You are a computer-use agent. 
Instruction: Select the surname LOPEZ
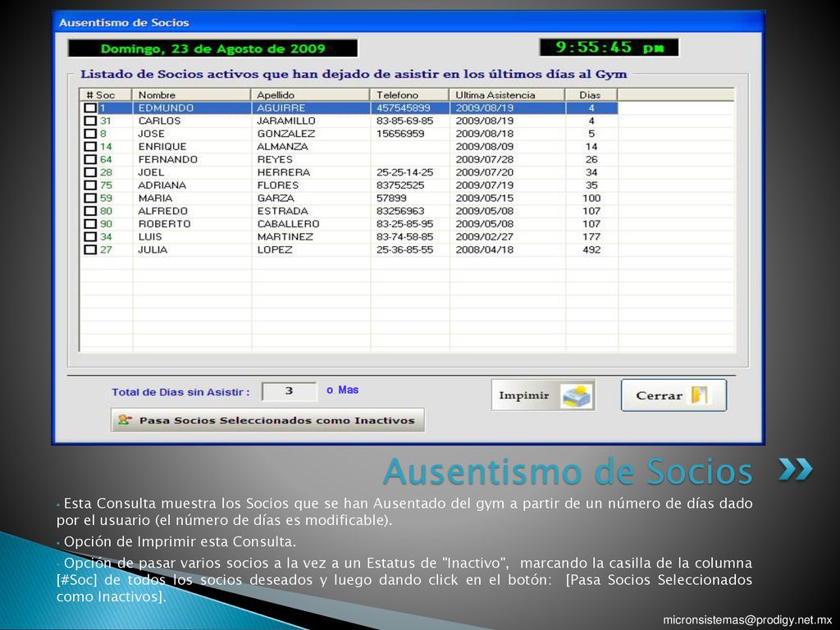[x=275, y=249]
